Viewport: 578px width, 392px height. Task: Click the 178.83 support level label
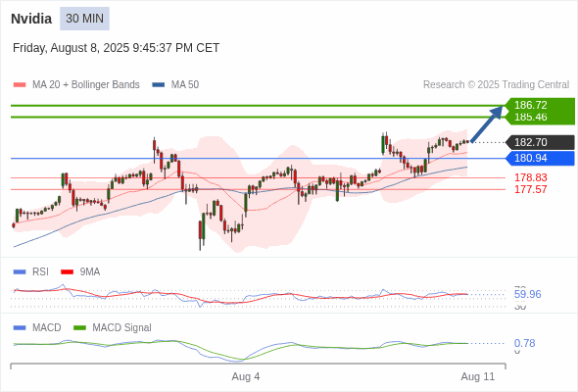click(530, 177)
